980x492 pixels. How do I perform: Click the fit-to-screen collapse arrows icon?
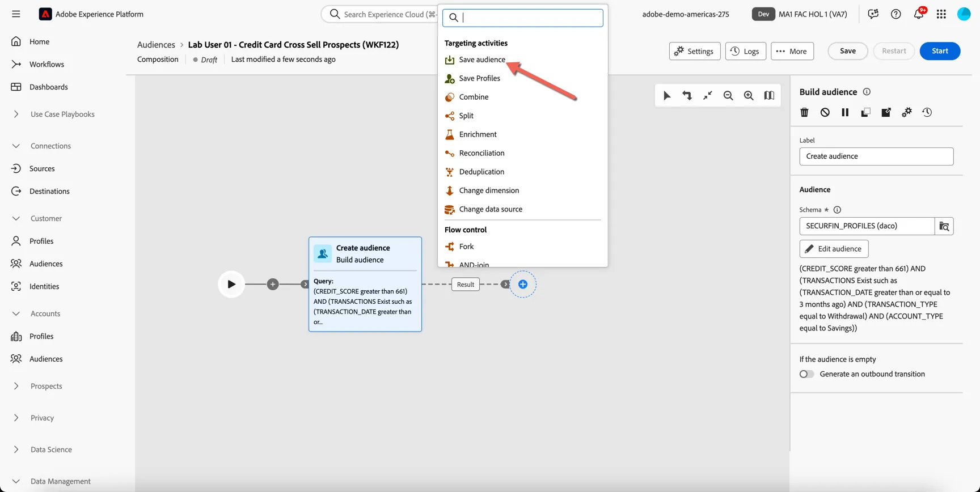pyautogui.click(x=708, y=96)
